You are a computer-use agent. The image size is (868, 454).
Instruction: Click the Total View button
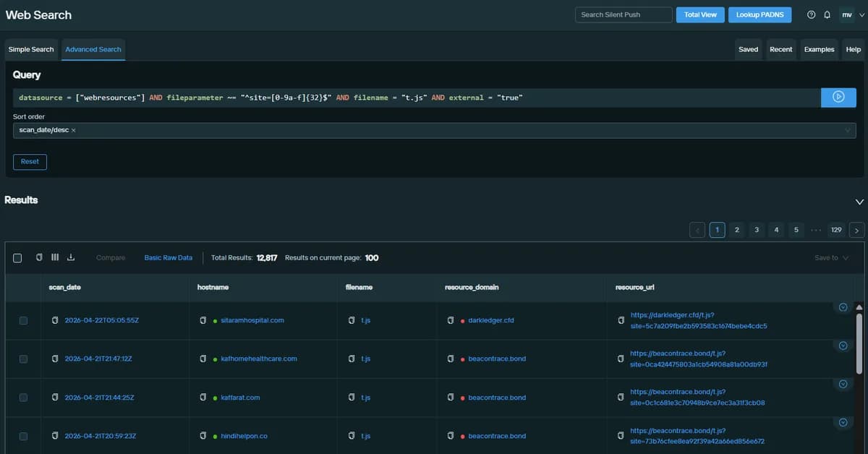pyautogui.click(x=700, y=14)
